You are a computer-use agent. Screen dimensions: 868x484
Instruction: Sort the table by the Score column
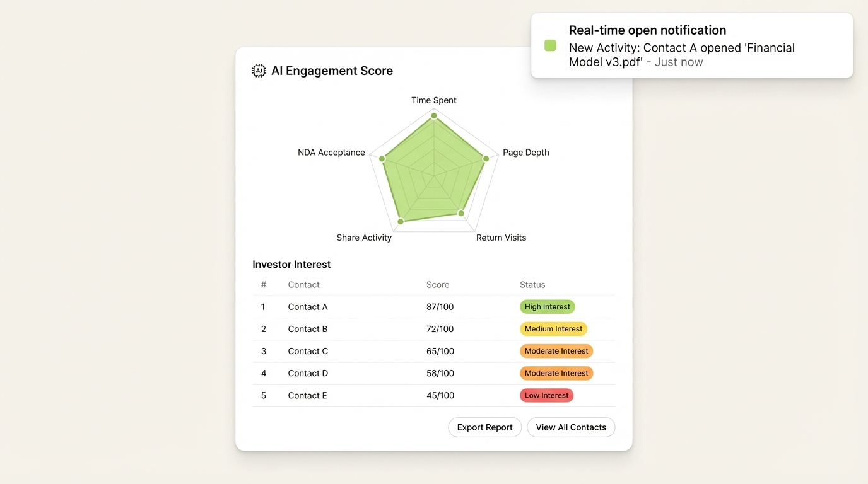(438, 285)
